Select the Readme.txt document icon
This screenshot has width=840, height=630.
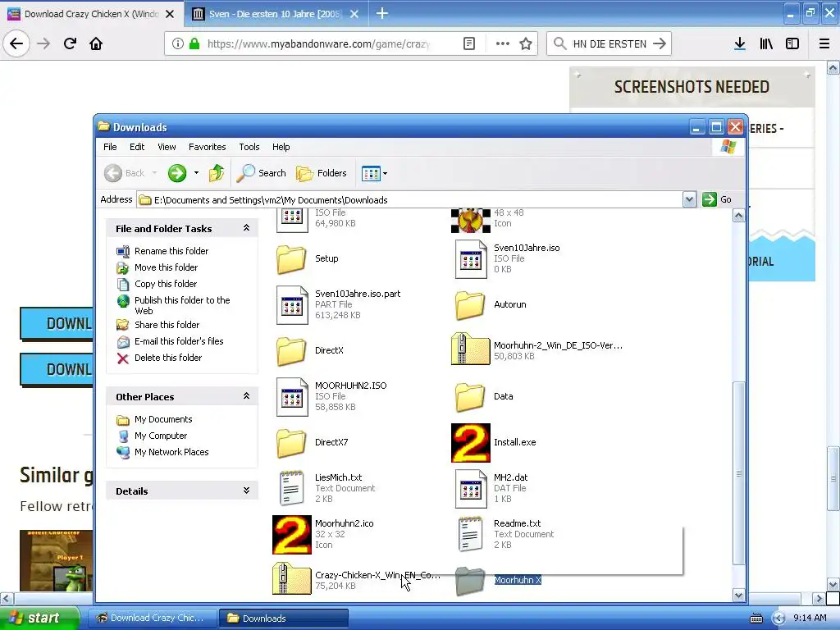[471, 534]
